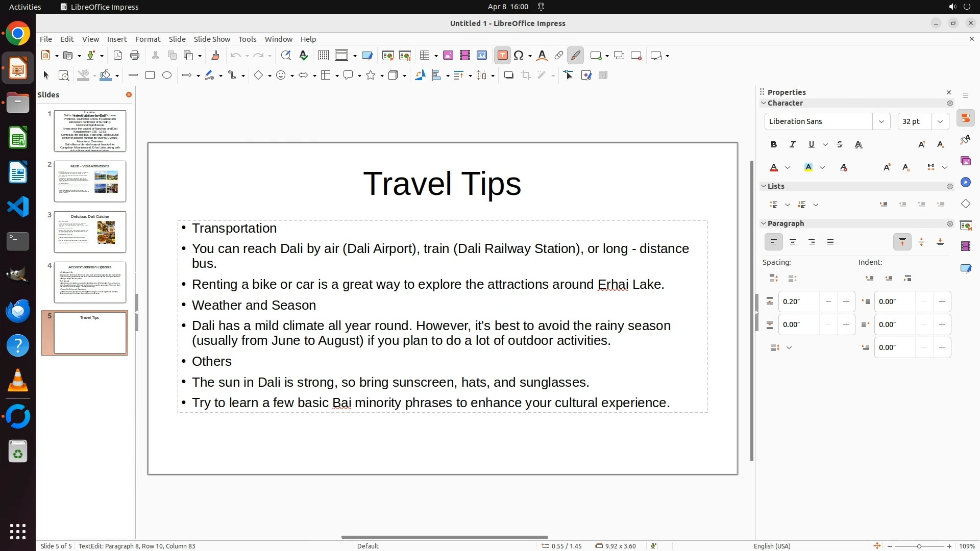Open the 32 pt font size dropdown
This screenshot has width=980, height=551.
point(940,121)
